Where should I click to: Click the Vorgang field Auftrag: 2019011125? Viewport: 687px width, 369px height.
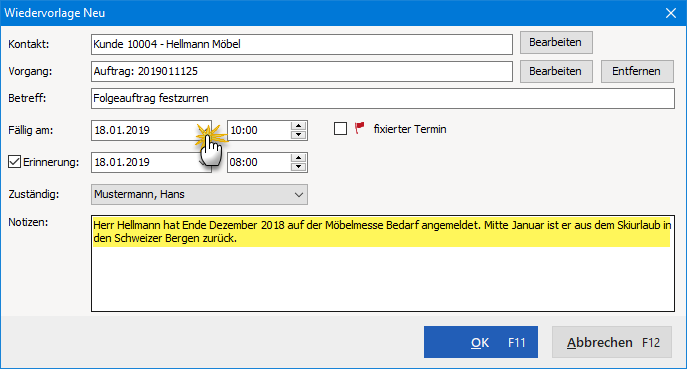click(x=302, y=71)
